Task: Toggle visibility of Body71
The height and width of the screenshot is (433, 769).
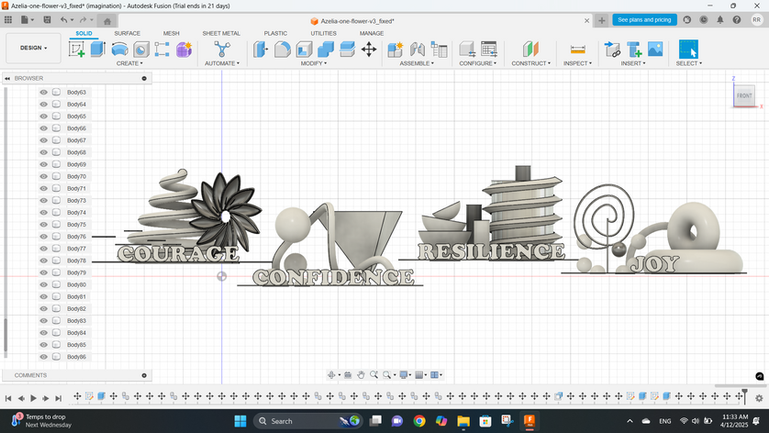Action: [x=44, y=188]
